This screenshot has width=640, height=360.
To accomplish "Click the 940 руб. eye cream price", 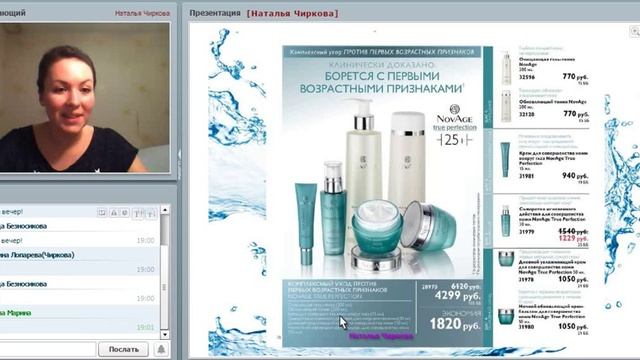I will click(x=575, y=176).
